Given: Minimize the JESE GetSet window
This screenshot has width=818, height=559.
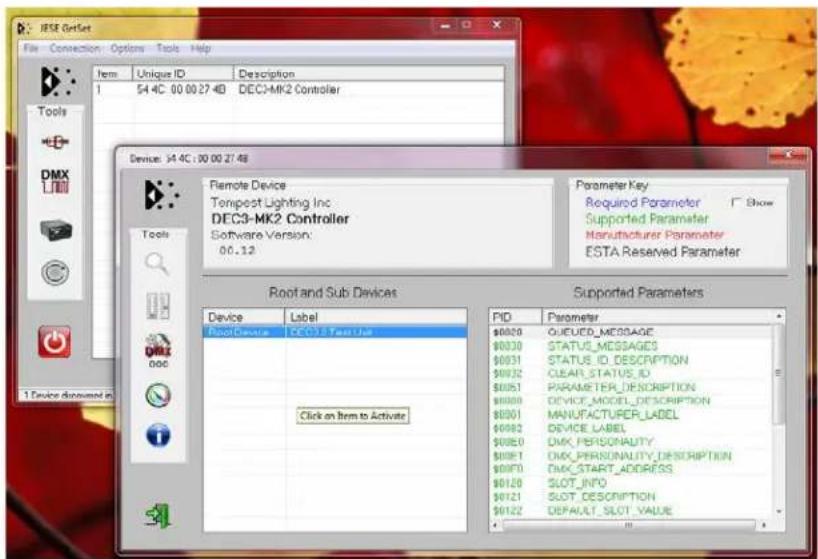Looking at the screenshot, I should (445, 25).
